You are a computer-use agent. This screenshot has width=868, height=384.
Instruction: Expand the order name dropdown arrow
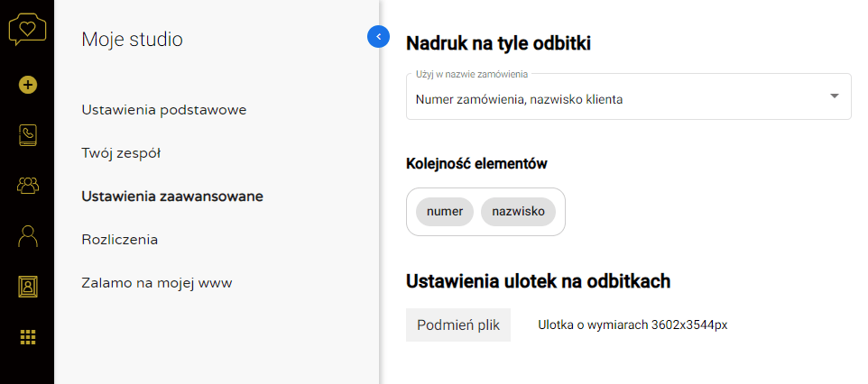834,96
